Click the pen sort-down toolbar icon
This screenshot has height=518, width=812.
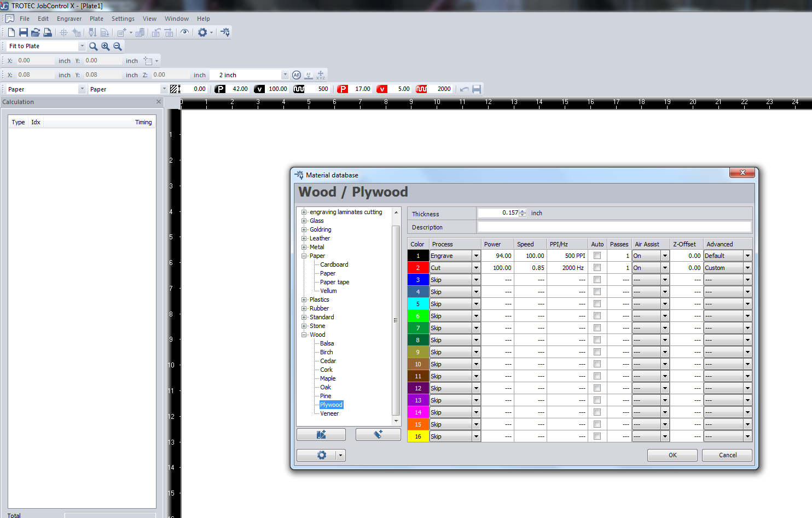click(x=92, y=32)
